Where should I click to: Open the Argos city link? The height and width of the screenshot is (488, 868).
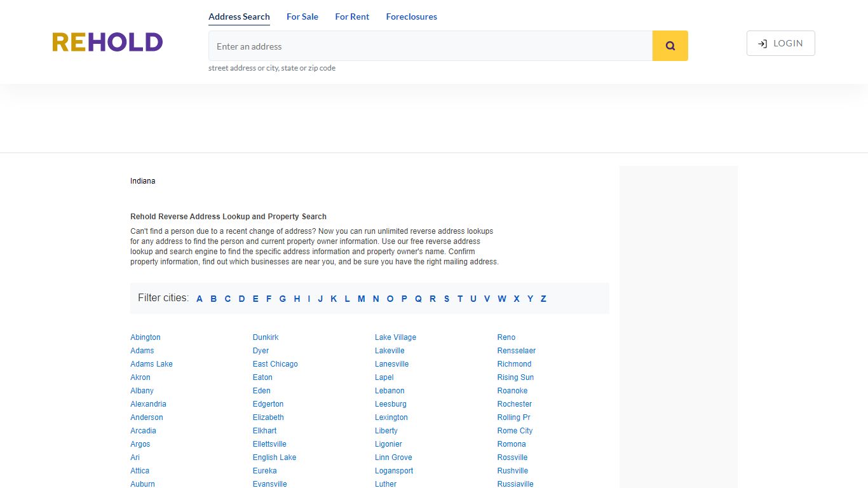click(x=140, y=444)
